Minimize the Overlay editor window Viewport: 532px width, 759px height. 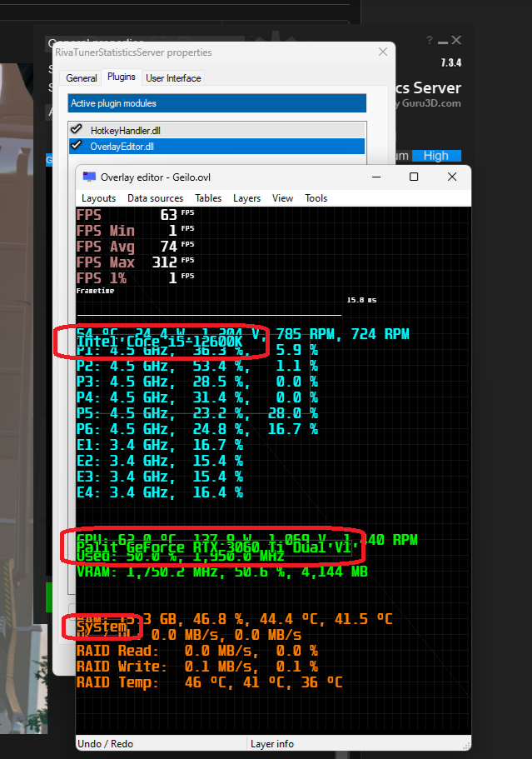coord(376,177)
